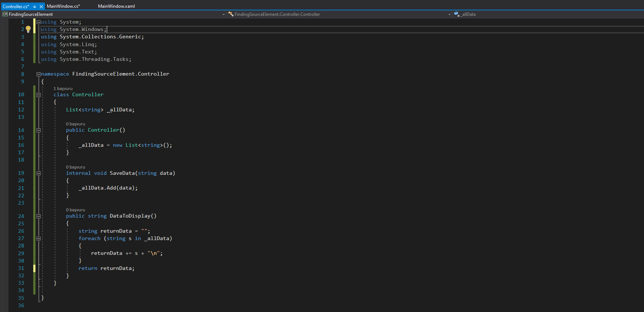Click 'public Controller()' constructor declaration
The height and width of the screenshot is (312, 644).
[x=96, y=130]
